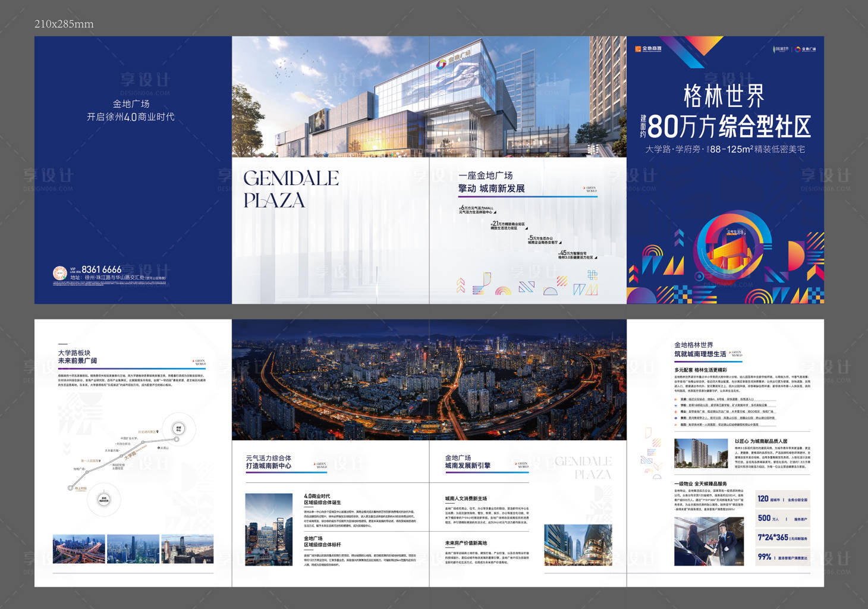Click the 以匠心 为城南献品质人居 subheading

[761, 441]
